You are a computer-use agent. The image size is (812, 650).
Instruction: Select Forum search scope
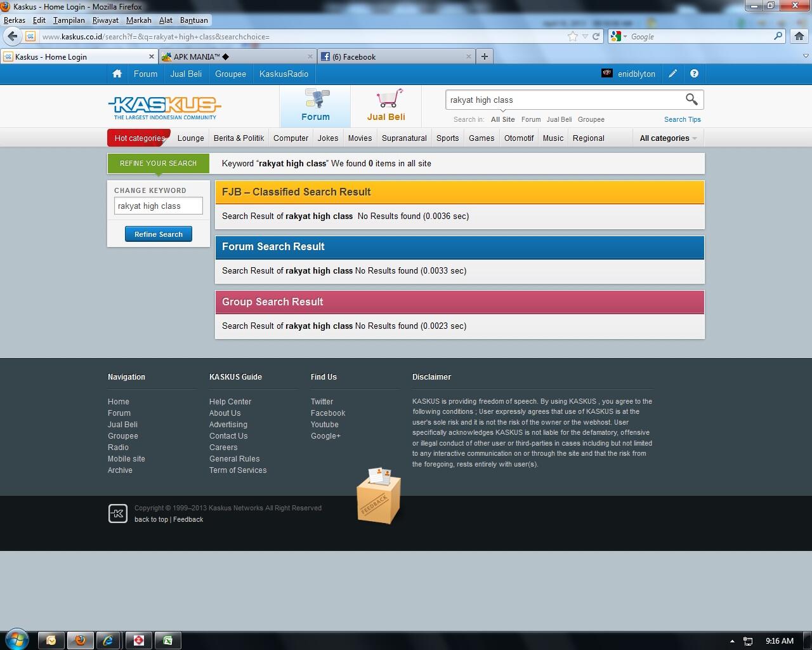pos(531,119)
